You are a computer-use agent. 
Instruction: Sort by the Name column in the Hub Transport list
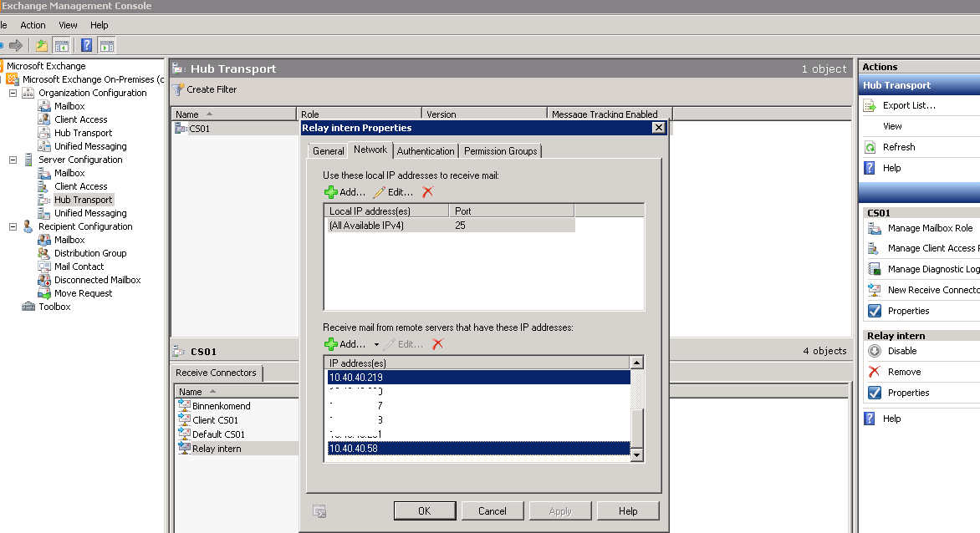234,114
